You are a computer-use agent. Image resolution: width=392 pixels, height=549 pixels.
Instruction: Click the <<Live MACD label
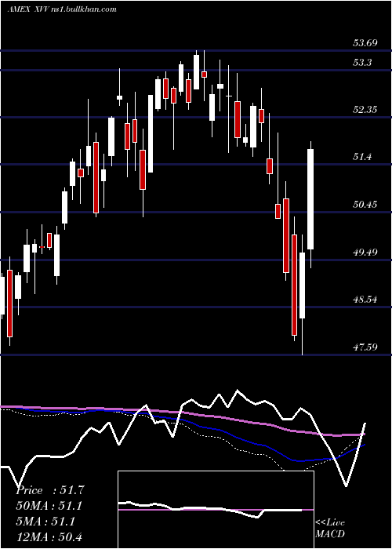pos(330,529)
